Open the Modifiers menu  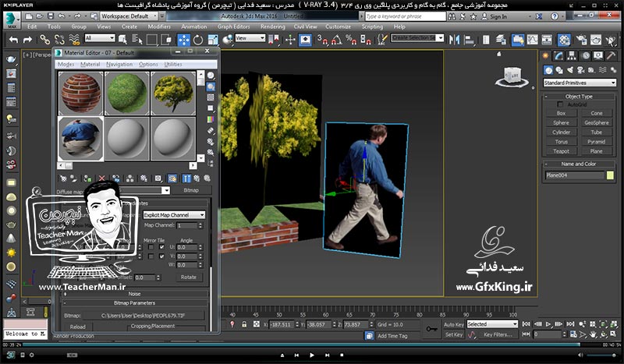(x=159, y=27)
